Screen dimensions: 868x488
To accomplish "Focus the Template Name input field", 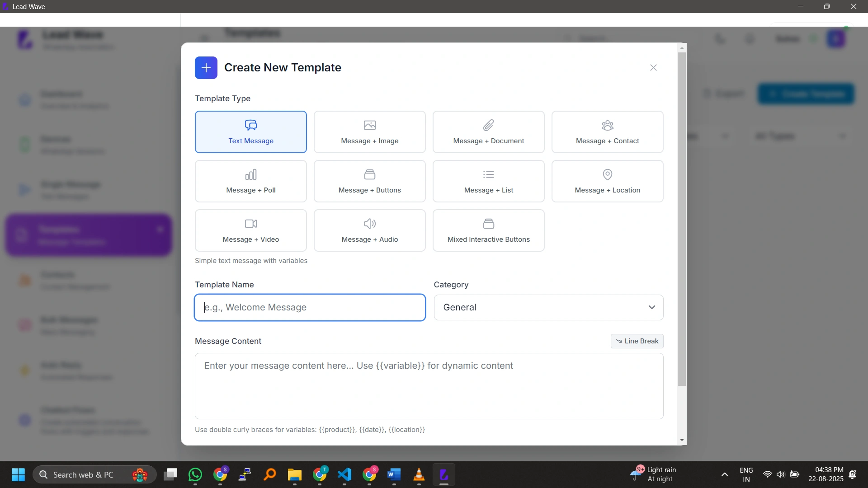I will click(x=310, y=308).
